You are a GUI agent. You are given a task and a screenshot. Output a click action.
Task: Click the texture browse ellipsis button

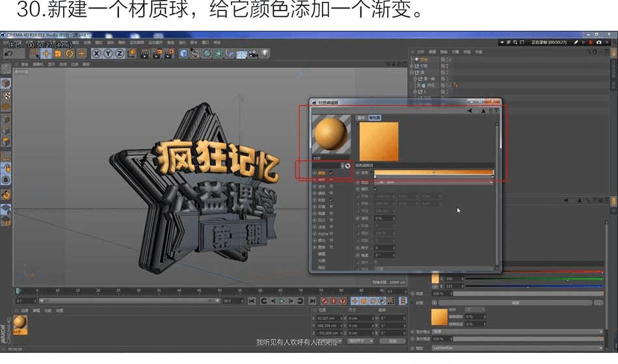click(598, 303)
